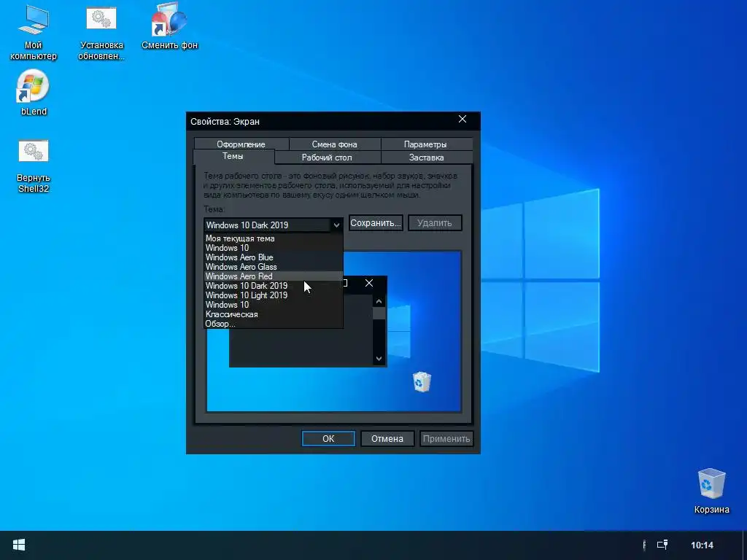
Task: Choose Windows 10 Dark 2019 in list
Action: coord(274,286)
